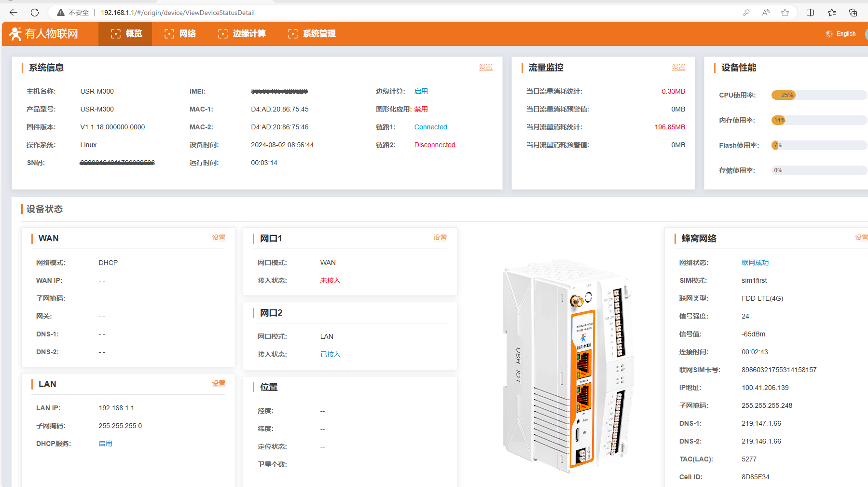868x487 pixels.
Task: Open the favorites list icon
Action: pyautogui.click(x=832, y=13)
